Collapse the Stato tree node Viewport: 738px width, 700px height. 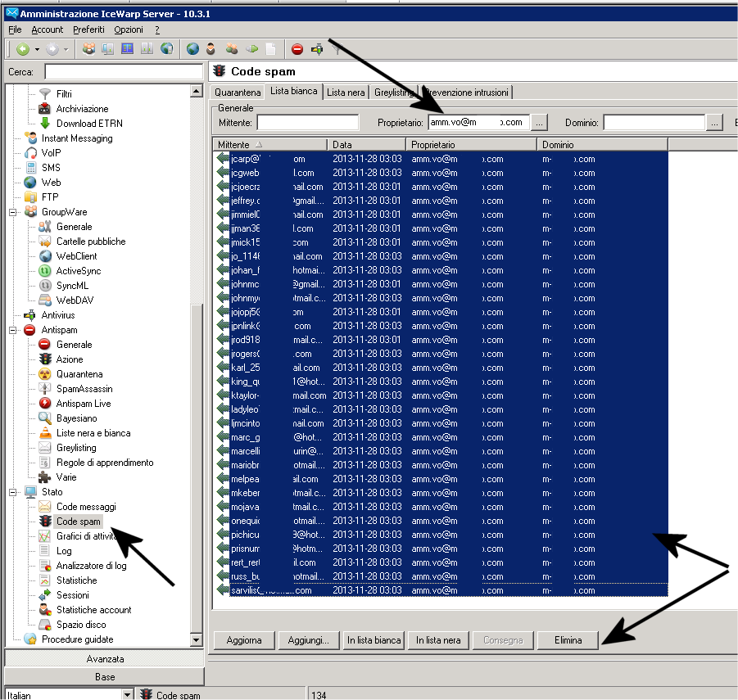pos(13,492)
